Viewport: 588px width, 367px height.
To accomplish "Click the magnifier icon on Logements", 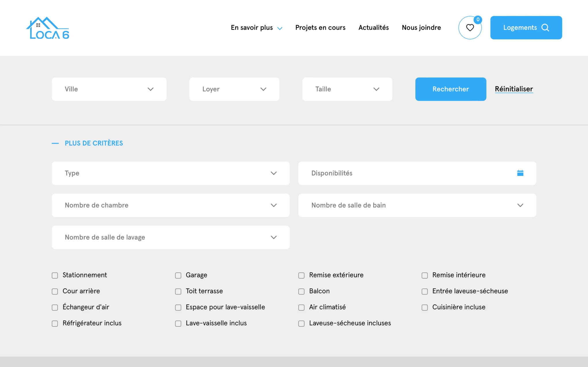I will pos(545,28).
